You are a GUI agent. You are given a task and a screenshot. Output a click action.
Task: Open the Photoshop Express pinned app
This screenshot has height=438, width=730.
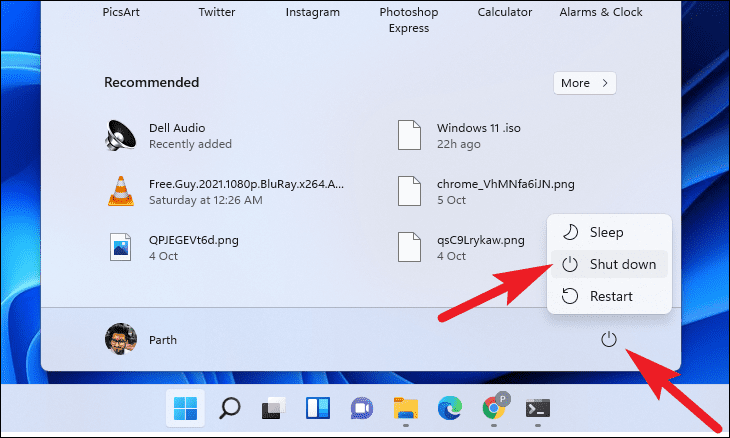(409, 20)
